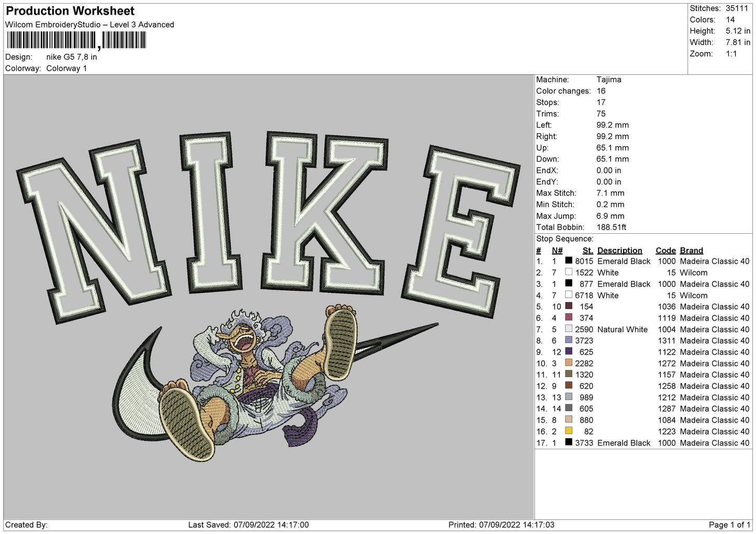
Task: Click the 'Created By:' footer label
Action: pyautogui.click(x=26, y=525)
